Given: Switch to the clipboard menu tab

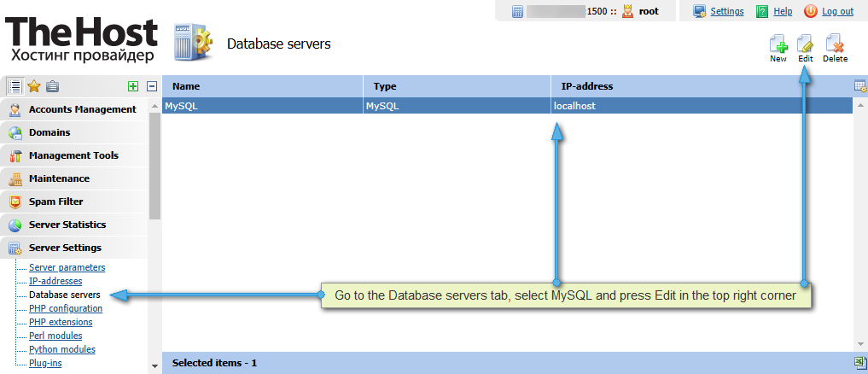Looking at the screenshot, I should 52,86.
